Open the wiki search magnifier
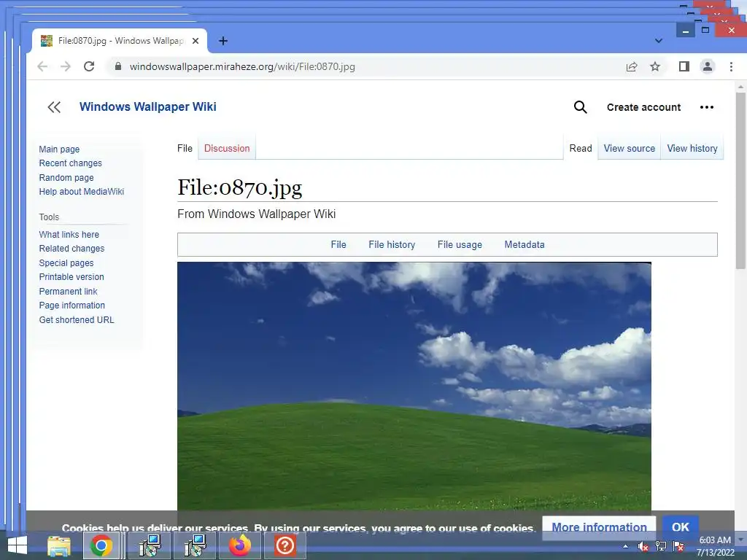This screenshot has width=747, height=560. (580, 107)
